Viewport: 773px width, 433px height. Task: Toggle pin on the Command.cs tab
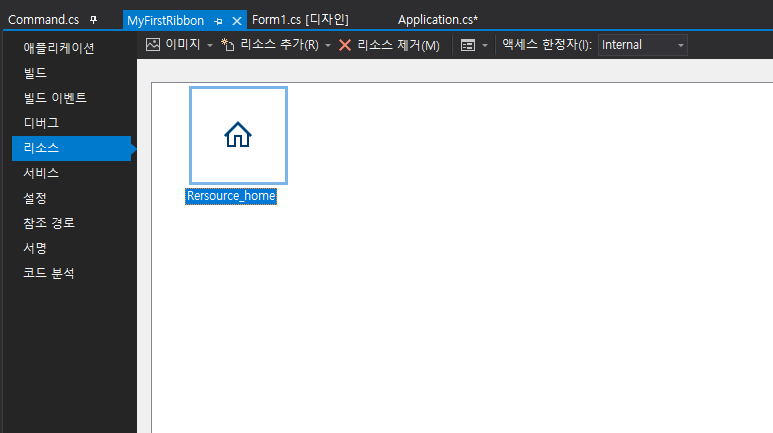point(93,20)
